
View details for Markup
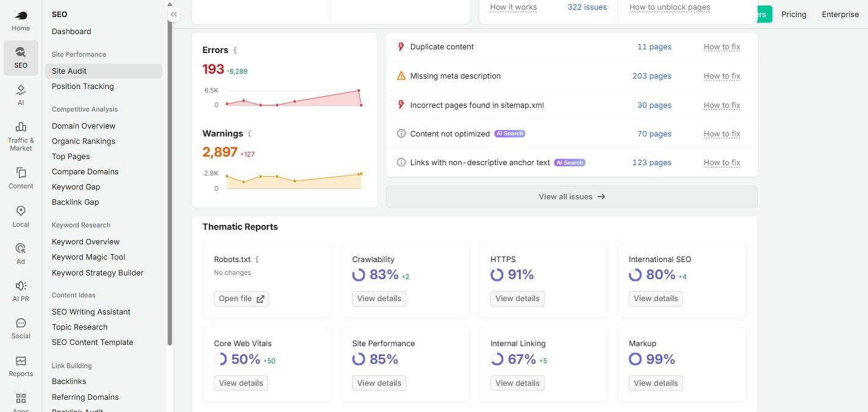pyautogui.click(x=655, y=383)
